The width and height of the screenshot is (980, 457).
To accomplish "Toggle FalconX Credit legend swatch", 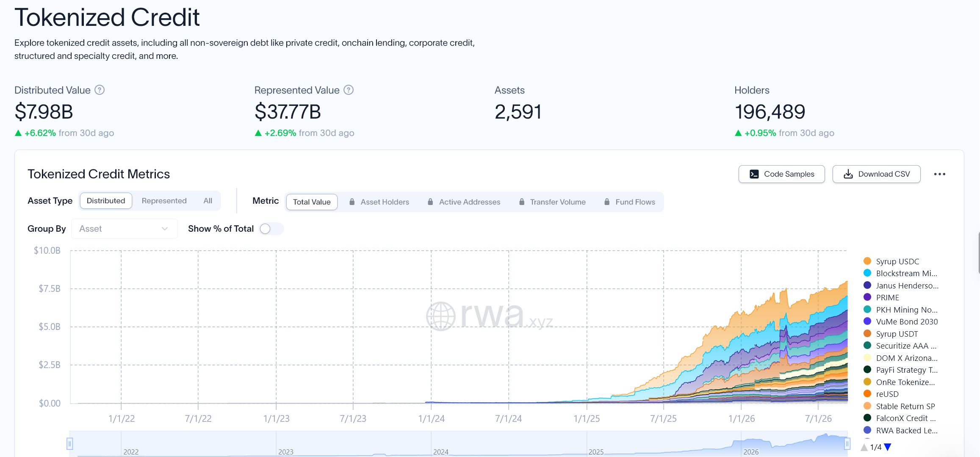I will coord(867,418).
